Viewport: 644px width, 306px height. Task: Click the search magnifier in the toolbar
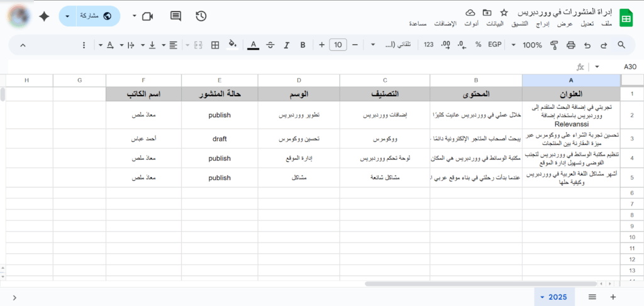tap(621, 45)
